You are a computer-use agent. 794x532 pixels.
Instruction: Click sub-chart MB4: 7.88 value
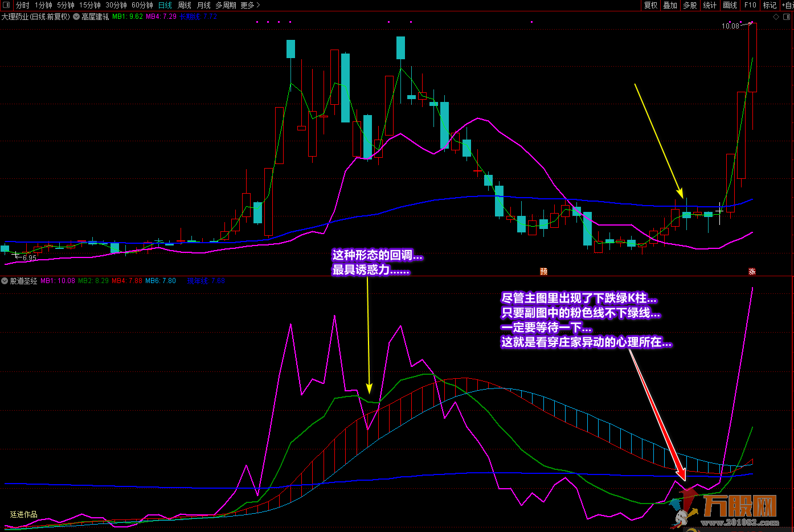(x=127, y=281)
